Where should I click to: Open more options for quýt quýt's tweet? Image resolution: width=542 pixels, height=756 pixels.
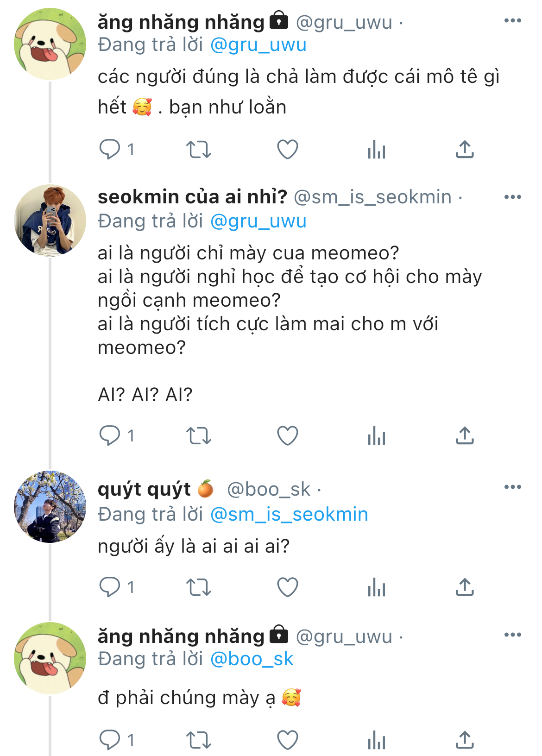coord(513,487)
